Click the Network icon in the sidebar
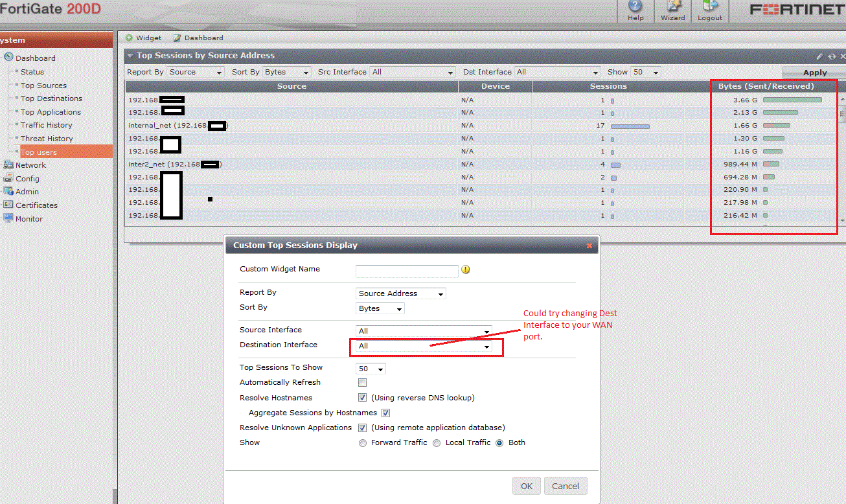The width and height of the screenshot is (846, 504). coord(8,165)
